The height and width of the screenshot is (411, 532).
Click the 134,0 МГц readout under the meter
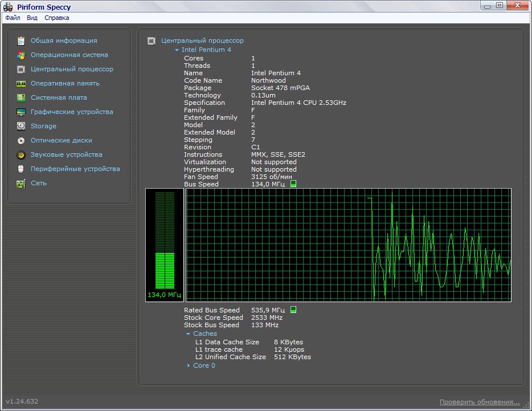click(164, 295)
